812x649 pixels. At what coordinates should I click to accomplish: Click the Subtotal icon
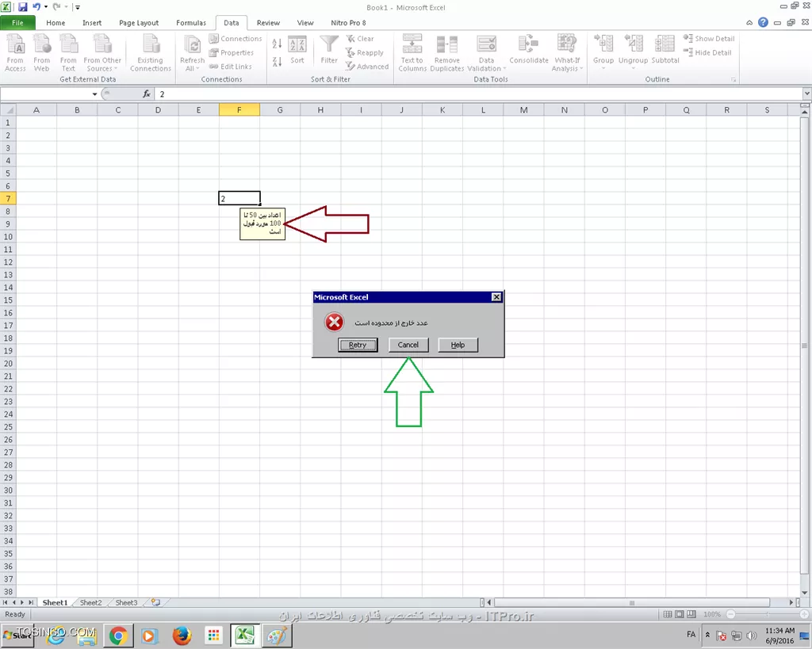[665, 50]
